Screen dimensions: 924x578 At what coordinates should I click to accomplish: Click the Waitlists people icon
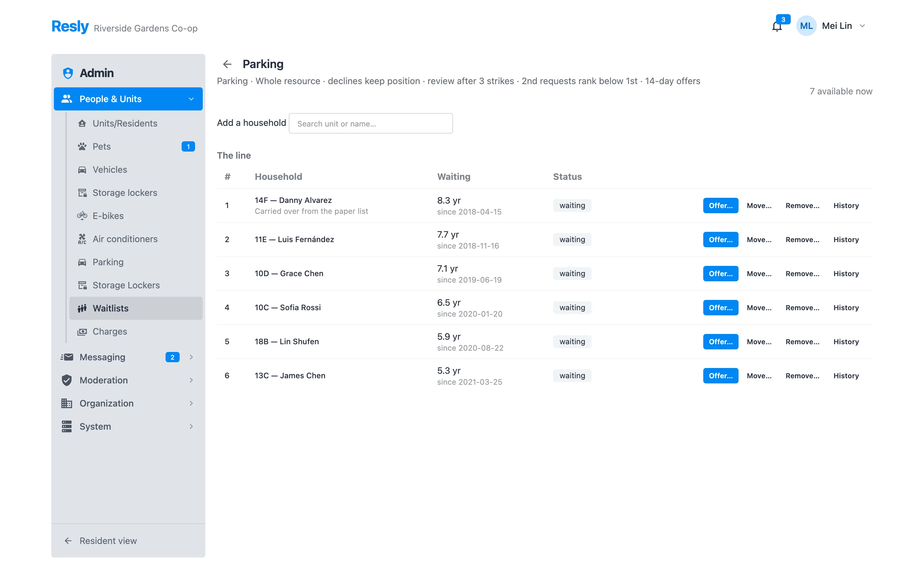click(x=82, y=309)
